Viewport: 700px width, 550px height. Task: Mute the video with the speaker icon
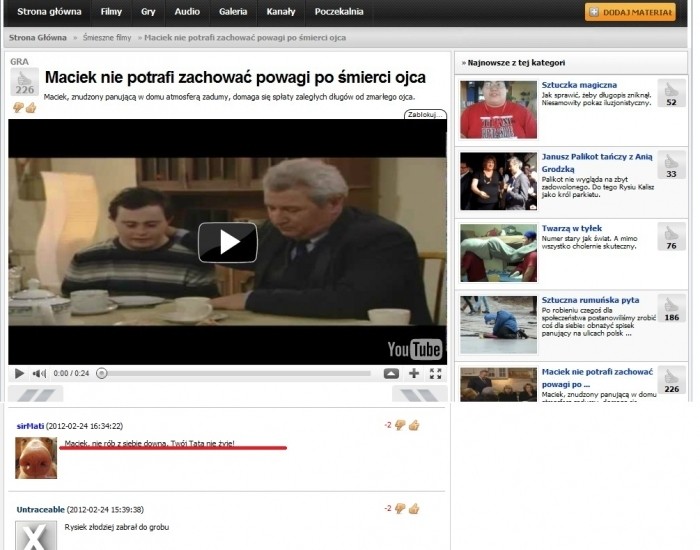(38, 373)
